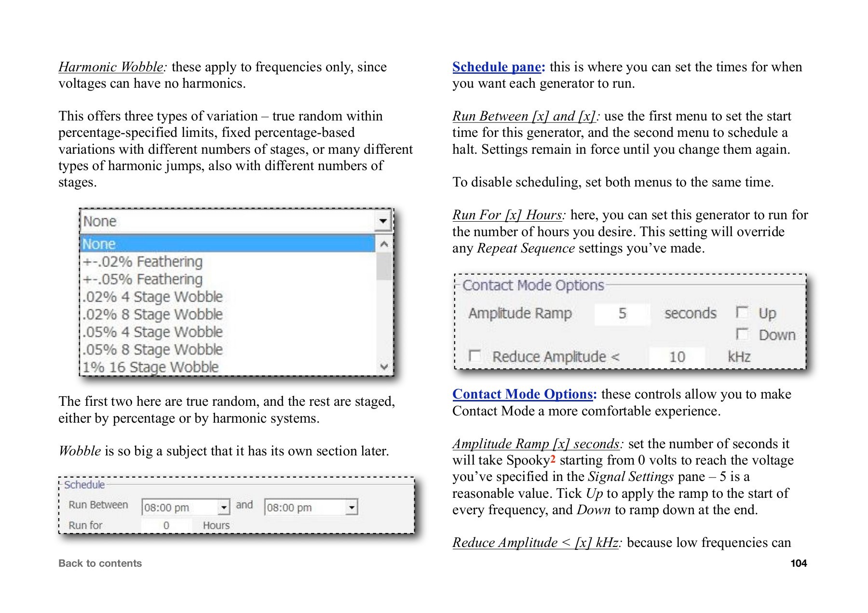Enable the Down amplitude ramp checkbox

742,334
